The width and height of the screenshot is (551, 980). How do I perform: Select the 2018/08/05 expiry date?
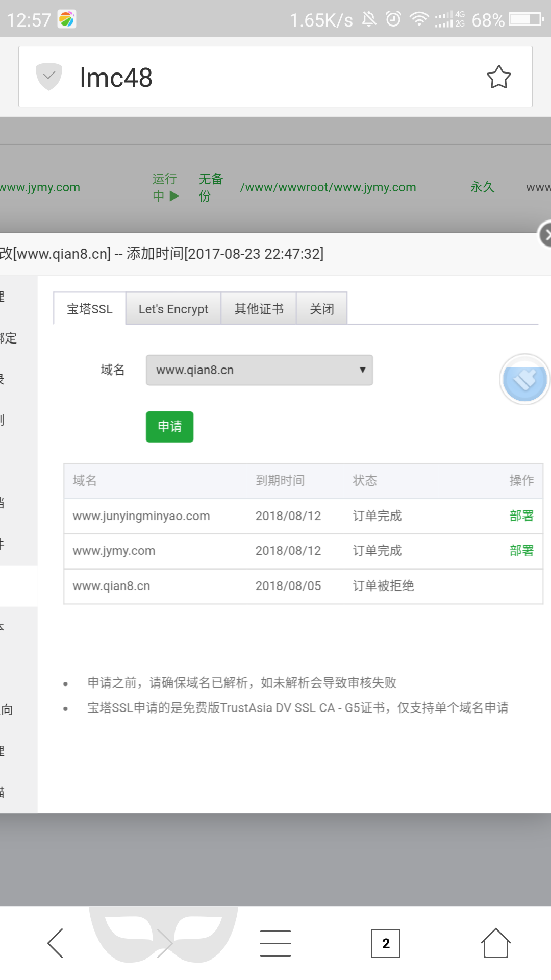coord(288,586)
